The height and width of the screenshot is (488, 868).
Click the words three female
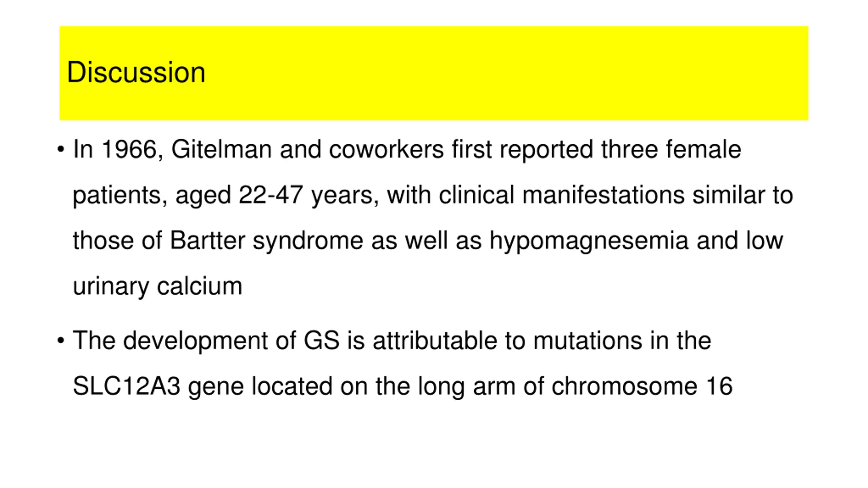[x=671, y=149]
